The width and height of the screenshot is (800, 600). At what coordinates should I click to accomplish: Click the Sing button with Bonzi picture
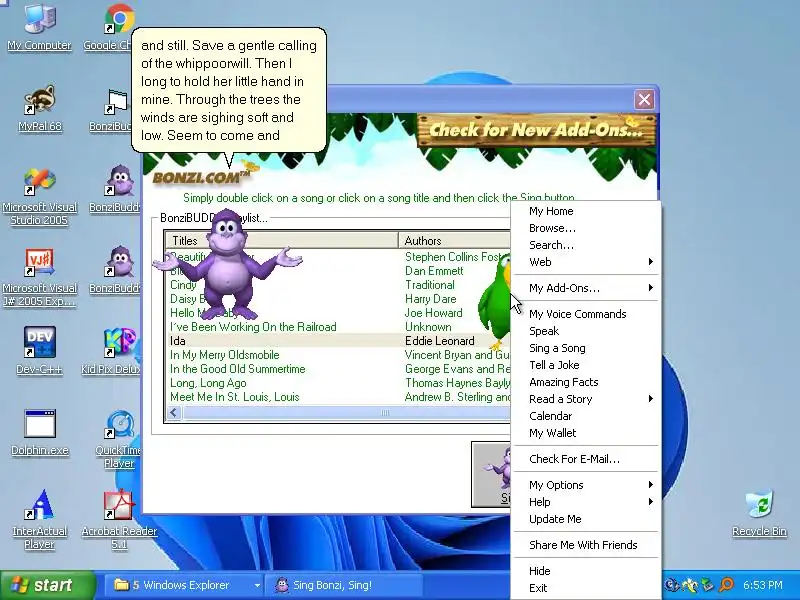point(491,474)
